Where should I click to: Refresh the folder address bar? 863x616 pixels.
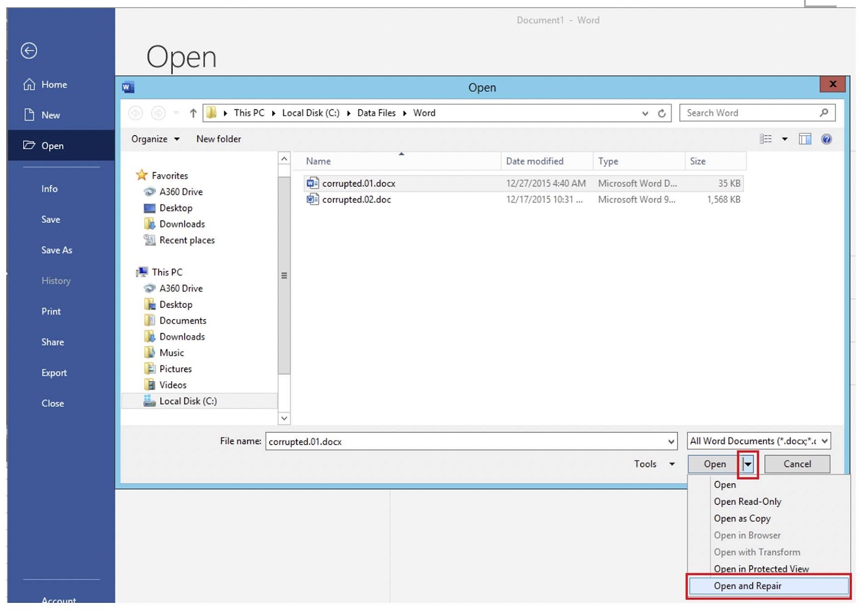[x=662, y=113]
